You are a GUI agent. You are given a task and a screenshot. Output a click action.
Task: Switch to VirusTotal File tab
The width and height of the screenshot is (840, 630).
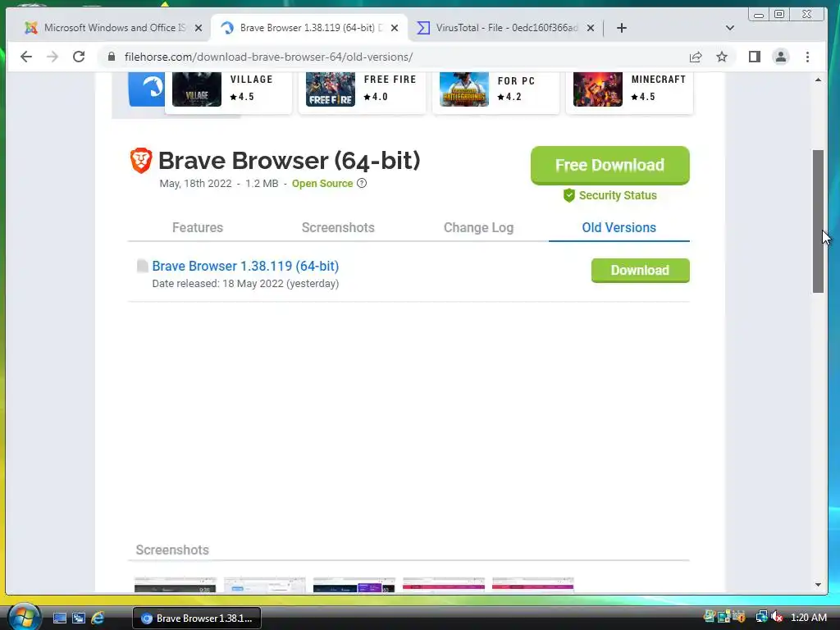[x=504, y=28]
